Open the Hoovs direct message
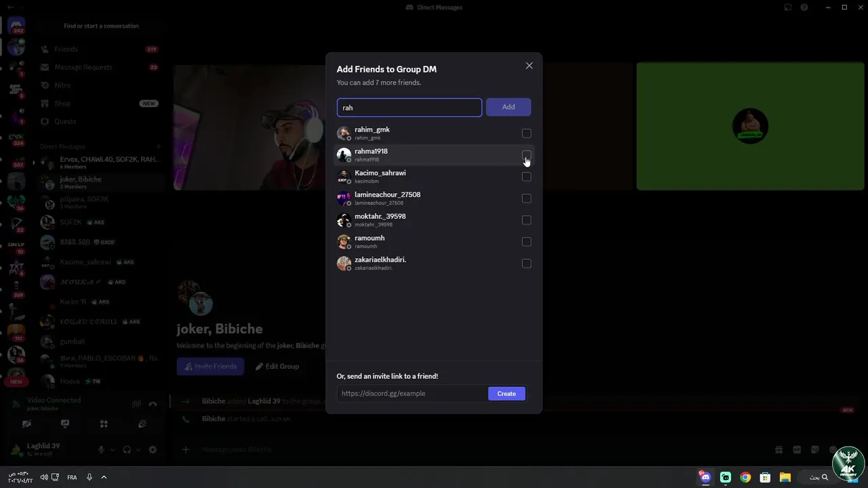The image size is (868, 488). (x=100, y=381)
